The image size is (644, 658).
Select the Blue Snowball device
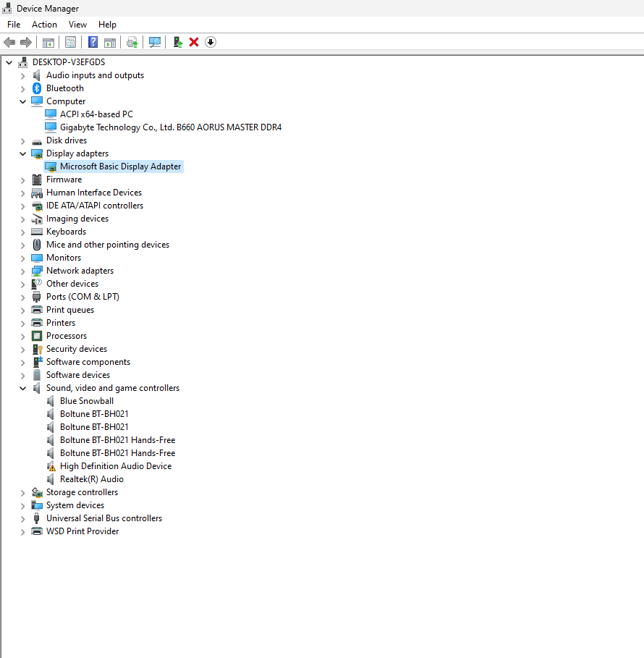point(86,401)
